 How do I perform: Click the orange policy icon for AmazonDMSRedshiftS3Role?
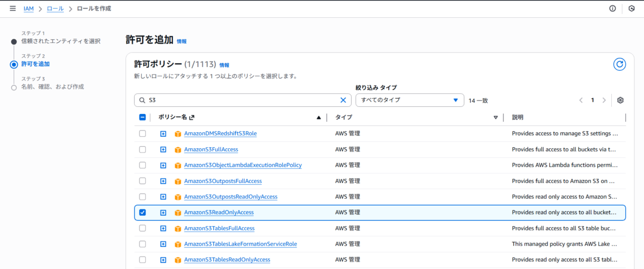pyautogui.click(x=178, y=134)
